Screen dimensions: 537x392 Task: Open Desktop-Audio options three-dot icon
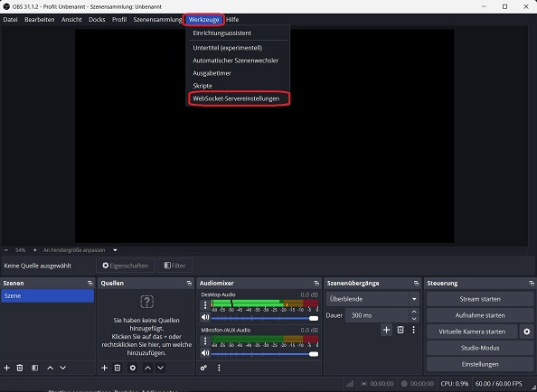[205, 304]
